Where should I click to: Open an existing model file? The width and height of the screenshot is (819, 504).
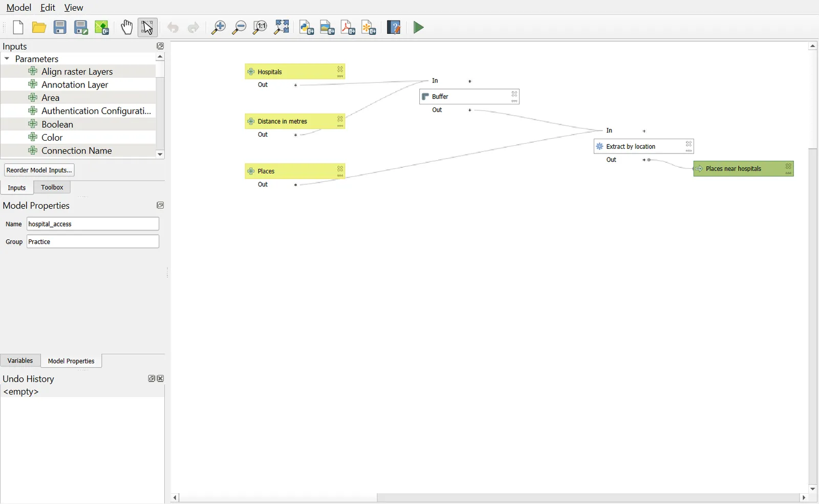(39, 28)
